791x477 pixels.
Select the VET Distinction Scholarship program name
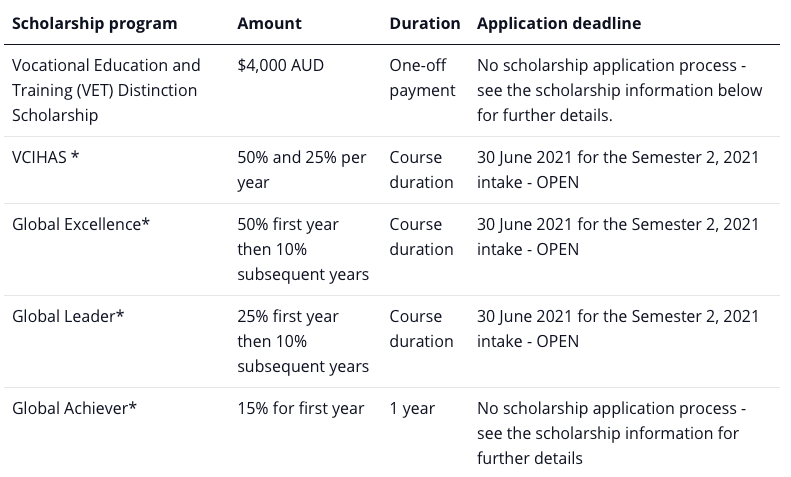click(106, 90)
